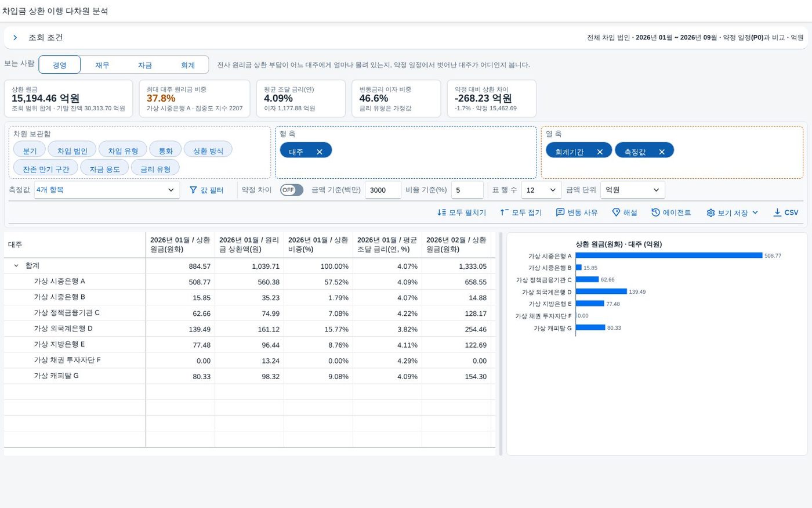The height and width of the screenshot is (508, 812).
Task: Select the 가상 시중은행 A table row
Action: click(249, 282)
